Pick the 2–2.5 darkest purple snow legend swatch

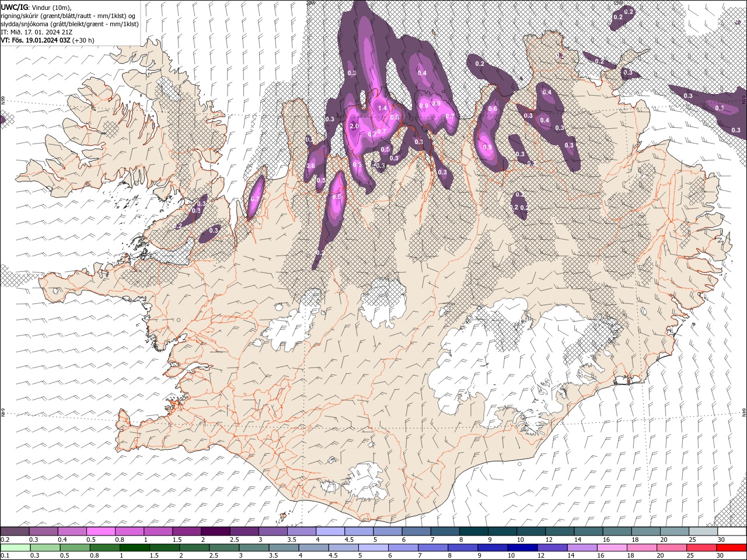215,531
